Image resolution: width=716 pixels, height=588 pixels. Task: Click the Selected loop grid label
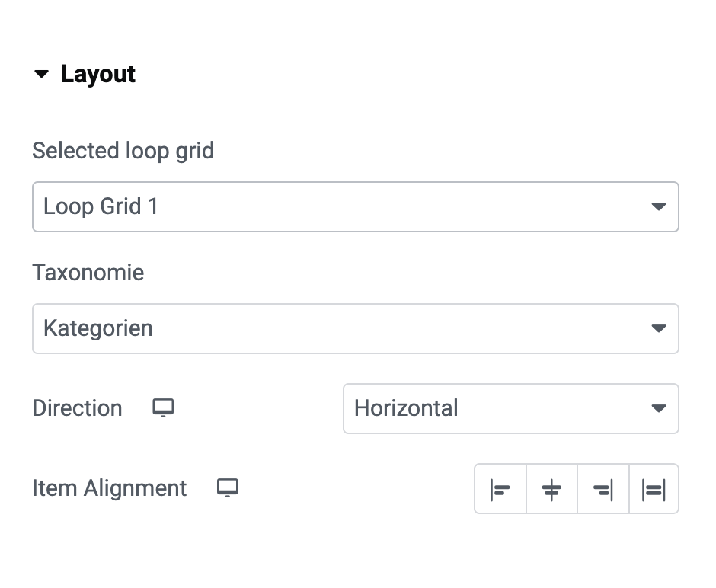tap(123, 151)
